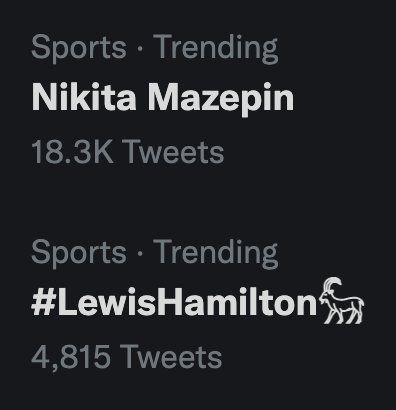Click the dot separator above Nikita Mazepin
This screenshot has height=410, width=396.
click(x=140, y=49)
